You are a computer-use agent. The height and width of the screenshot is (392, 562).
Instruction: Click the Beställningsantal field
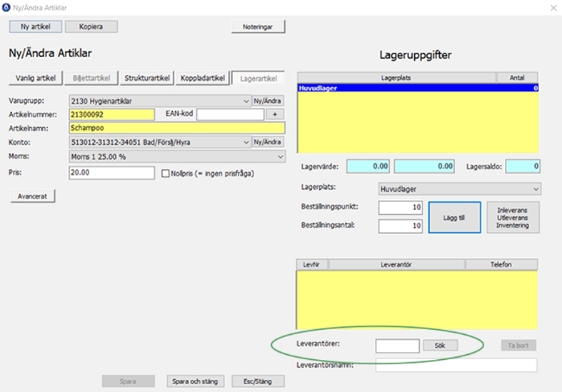tap(401, 226)
